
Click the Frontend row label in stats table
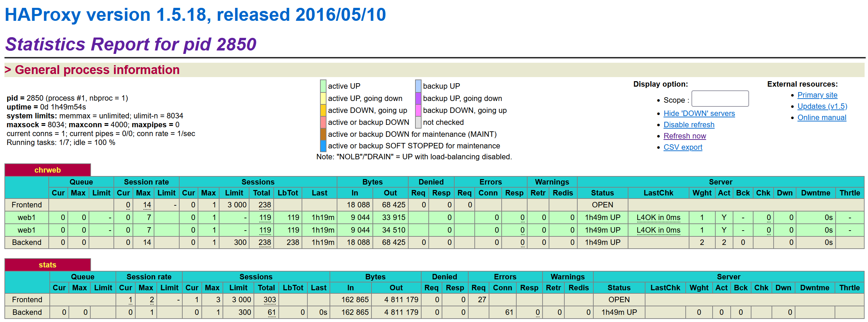[27, 299]
